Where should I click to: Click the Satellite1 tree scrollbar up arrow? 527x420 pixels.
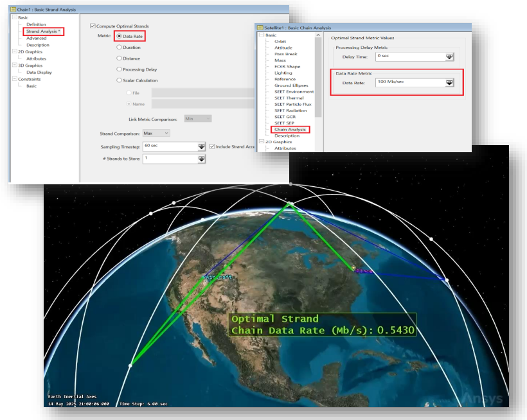pos(318,35)
